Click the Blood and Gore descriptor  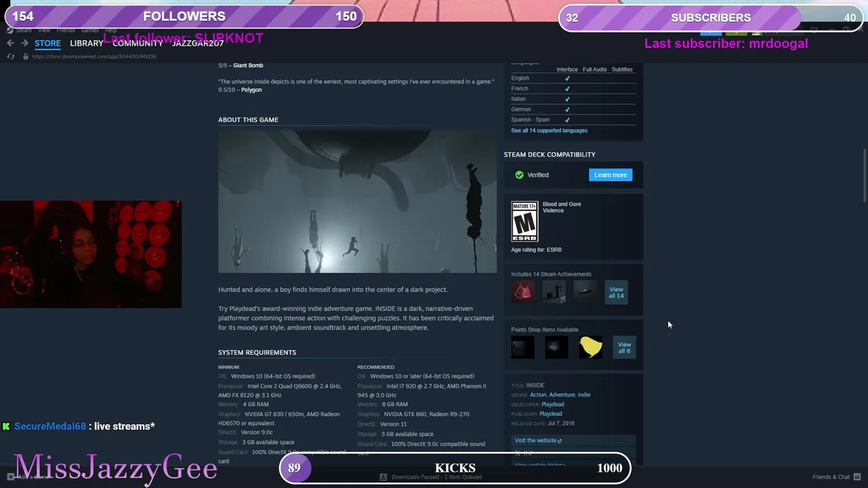(561, 204)
